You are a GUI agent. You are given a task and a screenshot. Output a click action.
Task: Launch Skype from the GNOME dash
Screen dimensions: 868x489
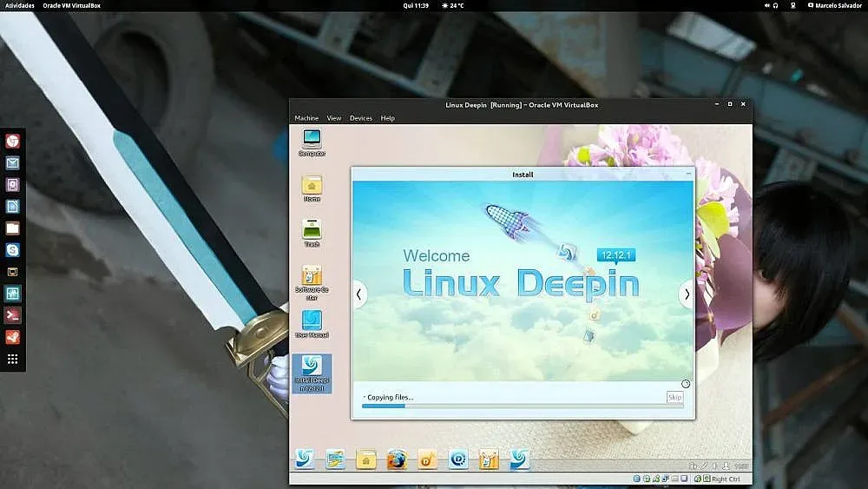click(13, 250)
